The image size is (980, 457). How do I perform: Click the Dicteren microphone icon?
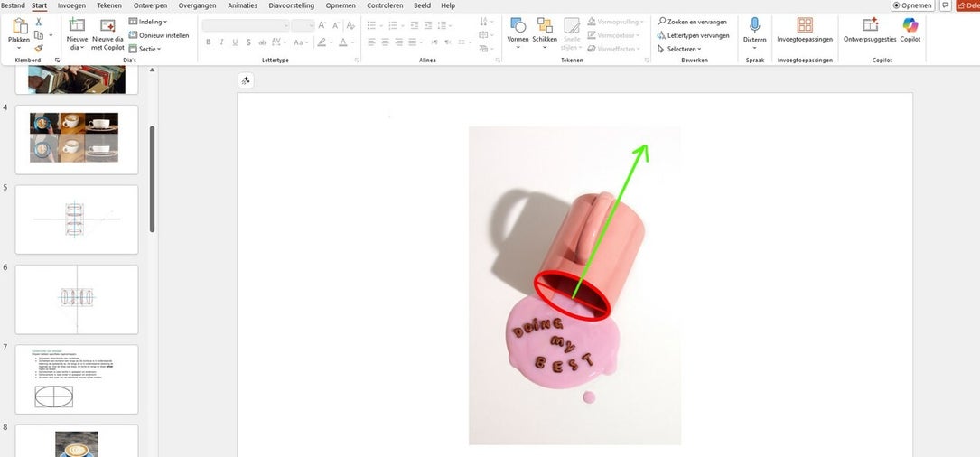(755, 25)
